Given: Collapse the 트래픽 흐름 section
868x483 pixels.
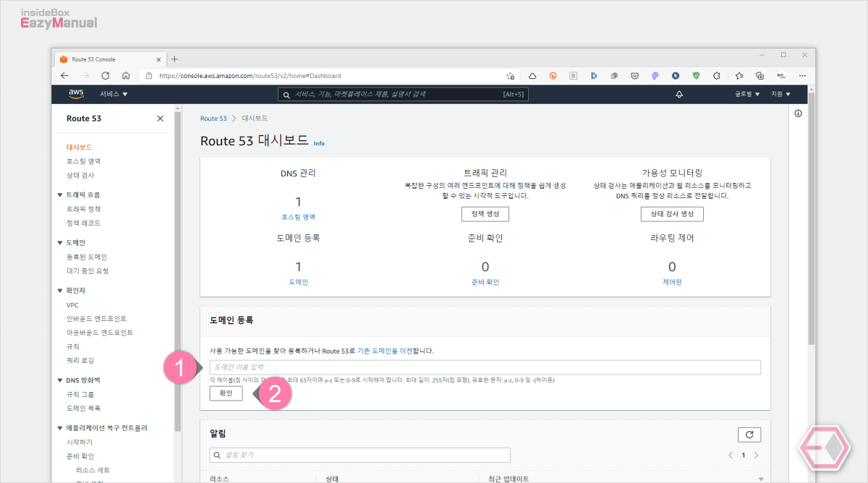Looking at the screenshot, I should click(60, 195).
